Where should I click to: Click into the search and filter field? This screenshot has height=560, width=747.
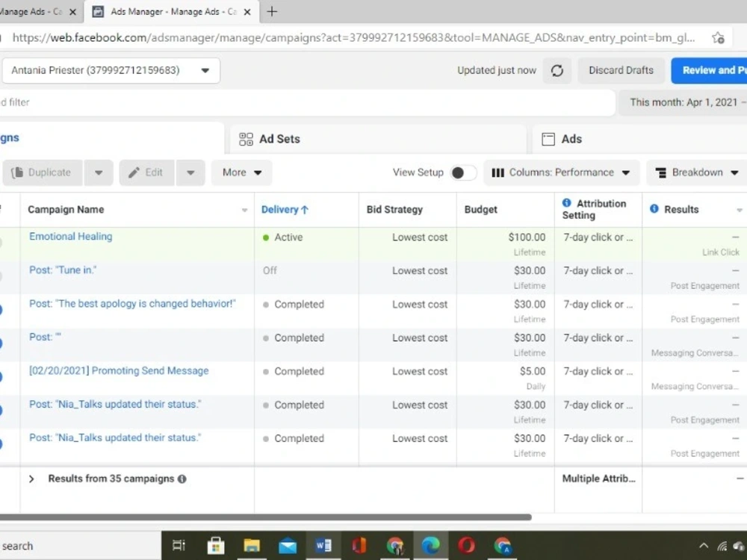tap(307, 102)
